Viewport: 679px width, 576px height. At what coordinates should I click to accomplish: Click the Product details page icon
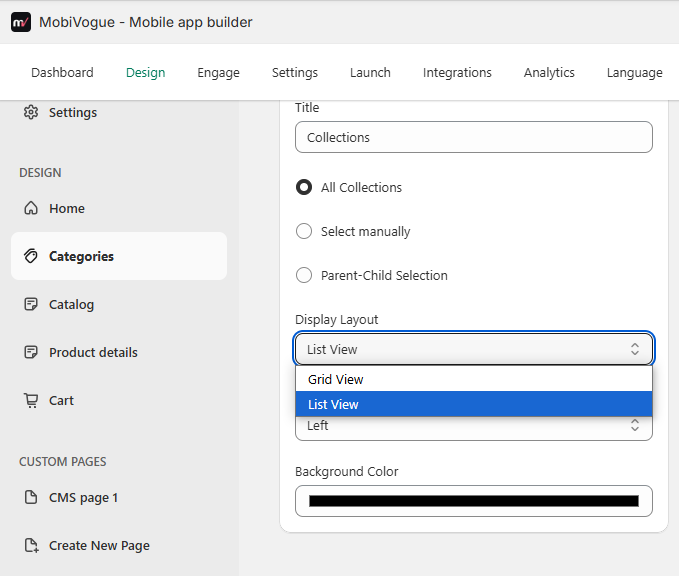click(x=31, y=352)
